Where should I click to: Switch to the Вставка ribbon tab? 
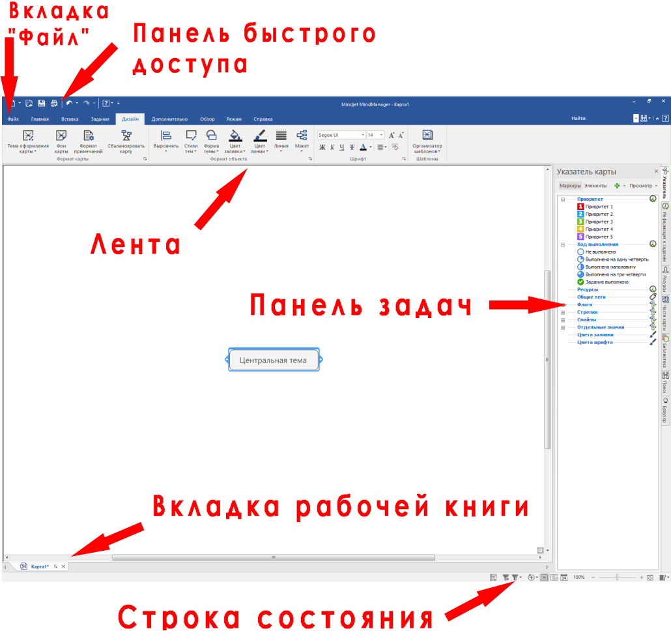pyautogui.click(x=70, y=119)
